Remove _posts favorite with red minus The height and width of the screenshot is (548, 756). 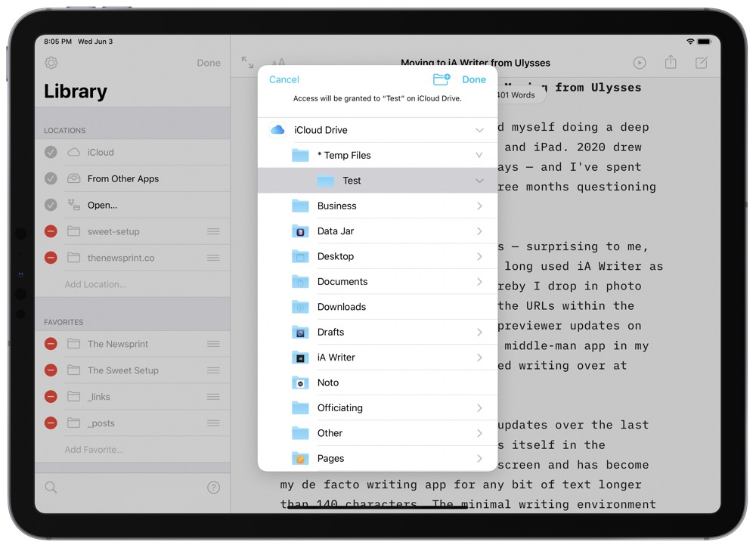click(51, 423)
